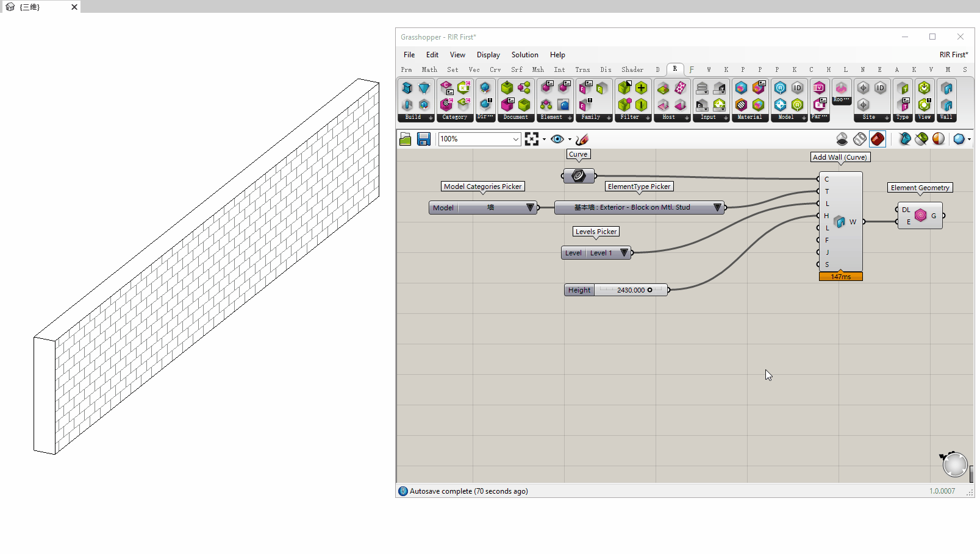Click the Curve parameter component on canvas
Screen dimensions: 980x554
click(578, 176)
